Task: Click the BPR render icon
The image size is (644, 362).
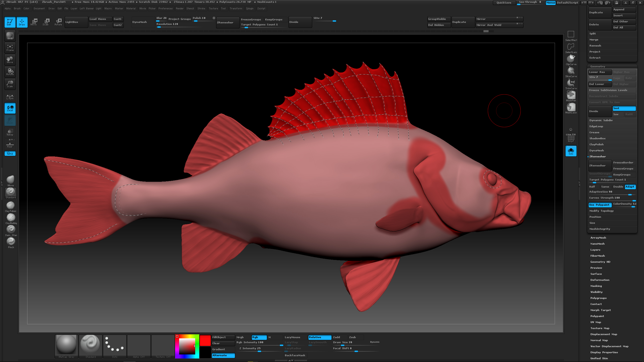Action: pyautogui.click(x=10, y=36)
